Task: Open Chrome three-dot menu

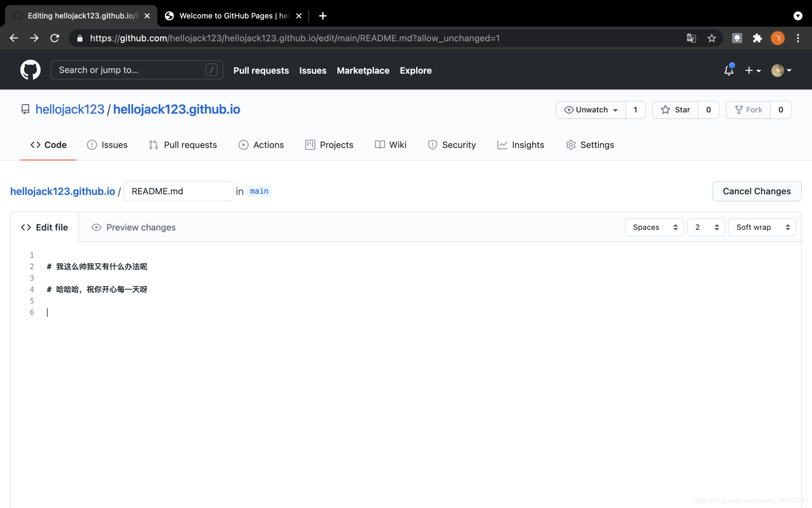Action: (x=798, y=38)
